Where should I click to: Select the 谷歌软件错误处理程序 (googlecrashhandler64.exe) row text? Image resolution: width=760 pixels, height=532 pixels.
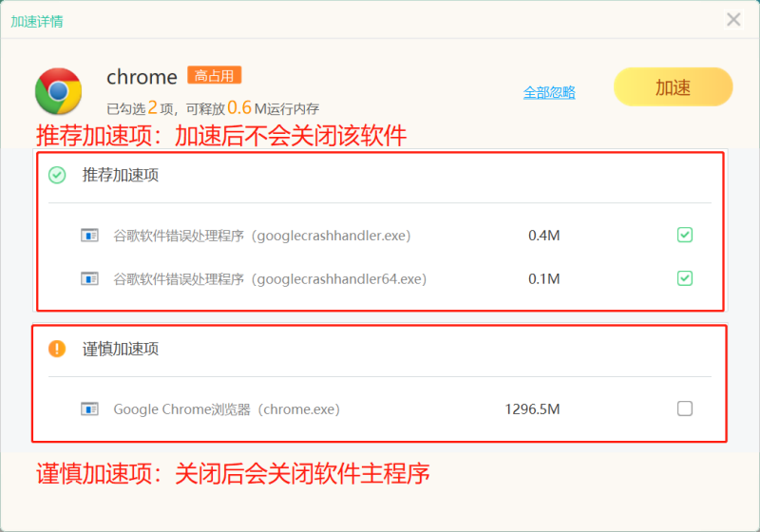[x=270, y=279]
